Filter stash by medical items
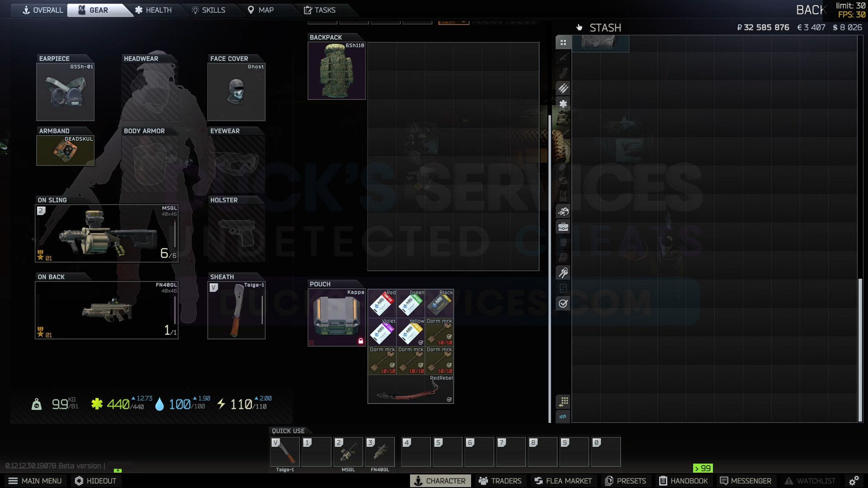The height and width of the screenshot is (488, 868). tap(563, 104)
